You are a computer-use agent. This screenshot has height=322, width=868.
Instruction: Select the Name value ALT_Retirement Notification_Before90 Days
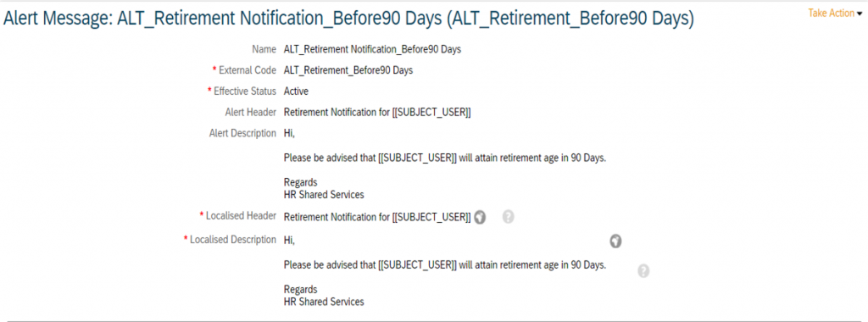[373, 49]
